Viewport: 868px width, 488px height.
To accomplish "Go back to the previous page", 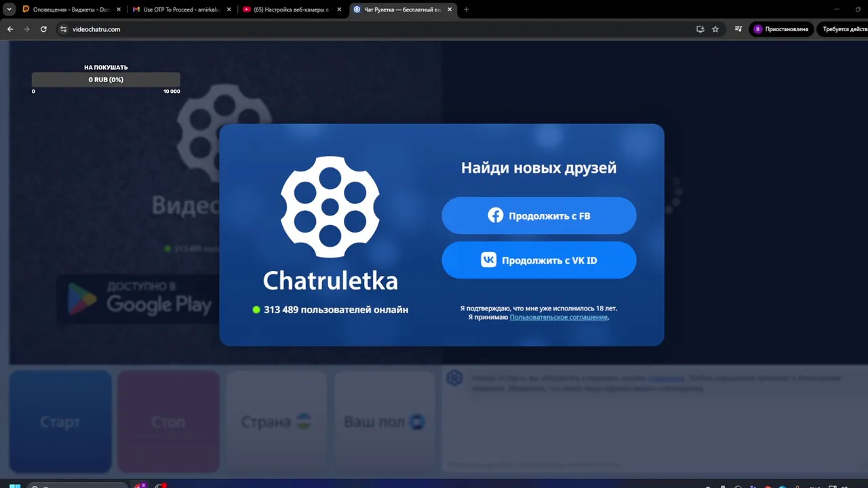I will (x=10, y=29).
